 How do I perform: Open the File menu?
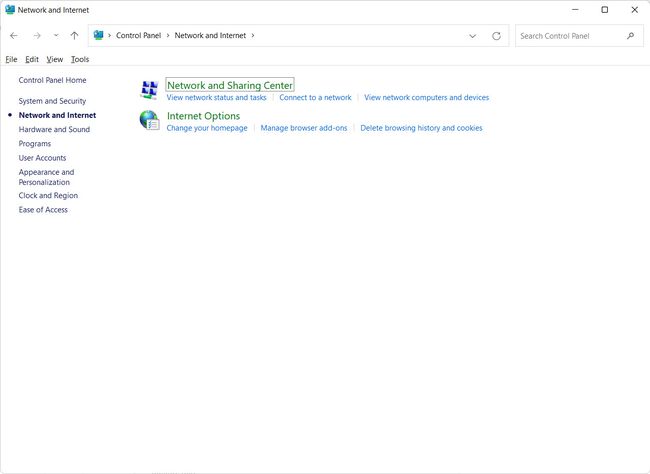(x=11, y=59)
